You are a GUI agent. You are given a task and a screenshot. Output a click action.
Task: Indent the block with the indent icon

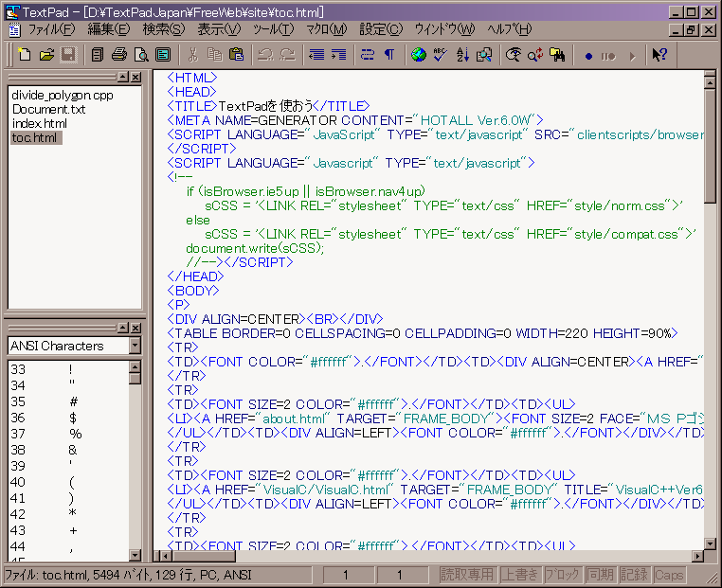click(338, 55)
